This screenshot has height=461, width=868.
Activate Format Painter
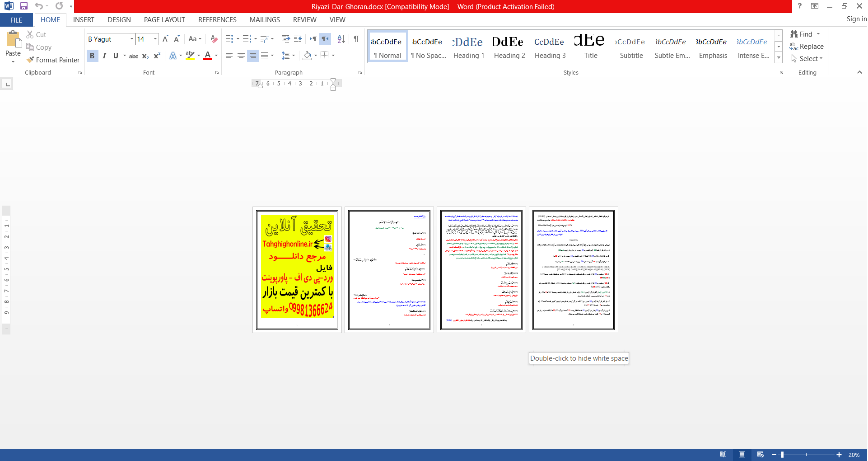pos(53,60)
